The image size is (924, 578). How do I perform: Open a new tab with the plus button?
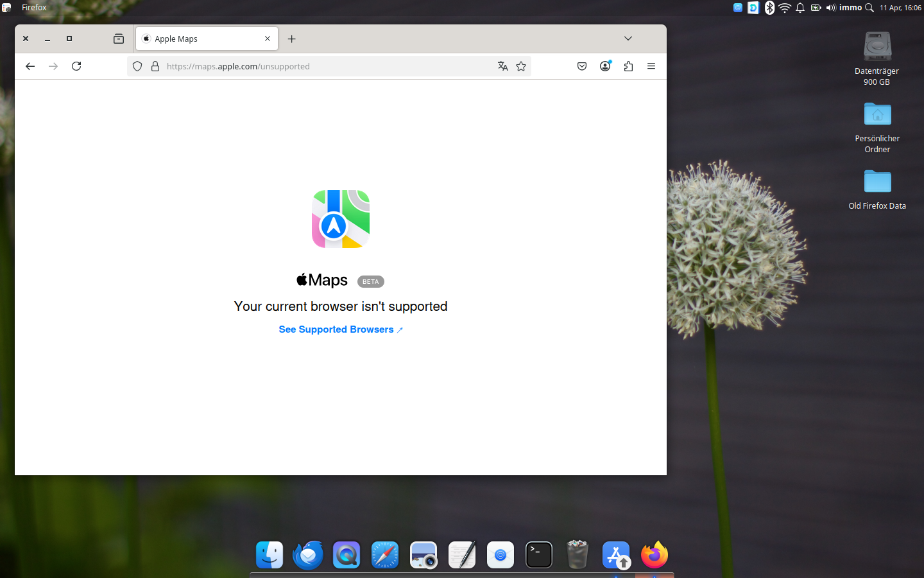click(292, 39)
